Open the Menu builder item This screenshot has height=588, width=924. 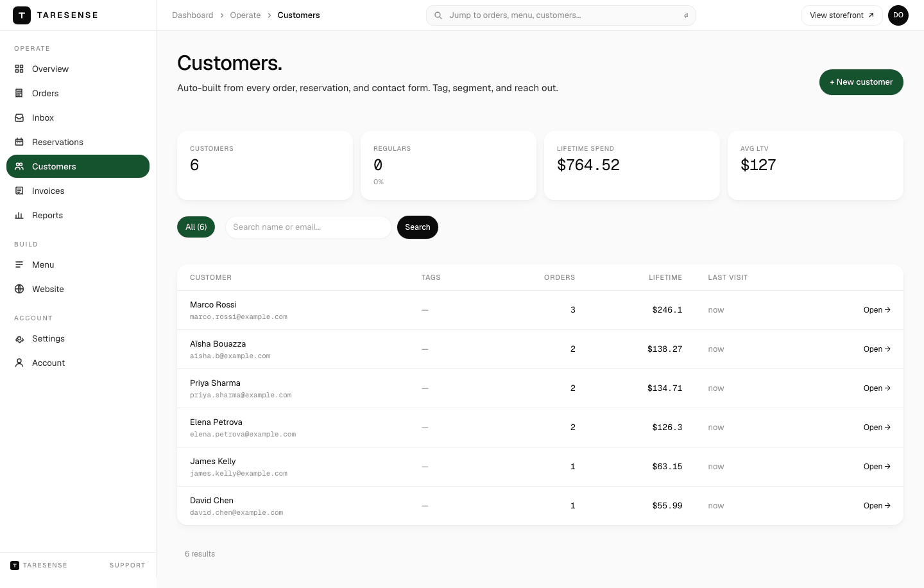coord(78,264)
